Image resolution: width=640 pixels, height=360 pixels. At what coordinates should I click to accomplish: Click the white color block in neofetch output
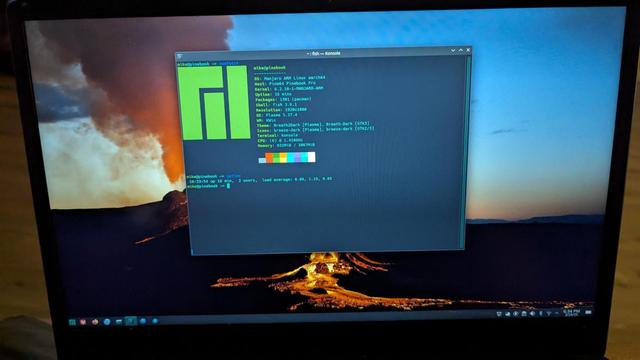pyautogui.click(x=311, y=157)
